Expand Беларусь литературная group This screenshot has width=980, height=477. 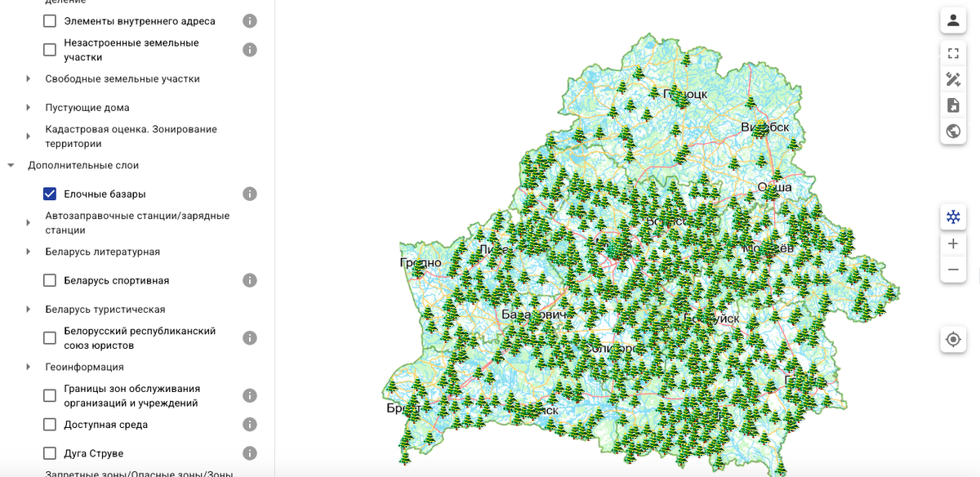click(29, 252)
